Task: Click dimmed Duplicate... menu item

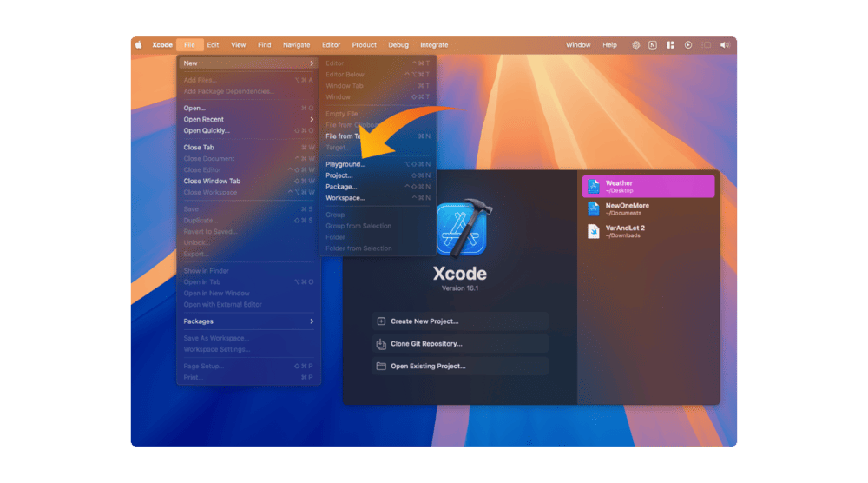Action: 248,221
